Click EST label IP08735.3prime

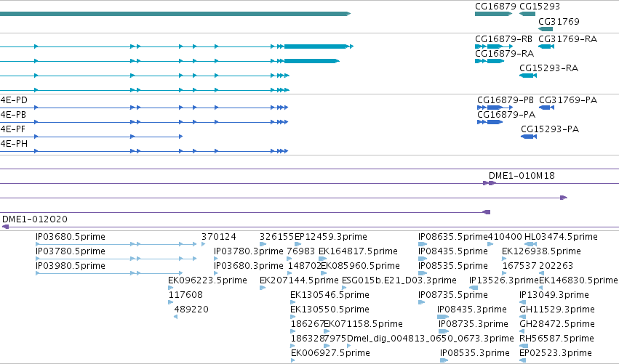click(474, 324)
